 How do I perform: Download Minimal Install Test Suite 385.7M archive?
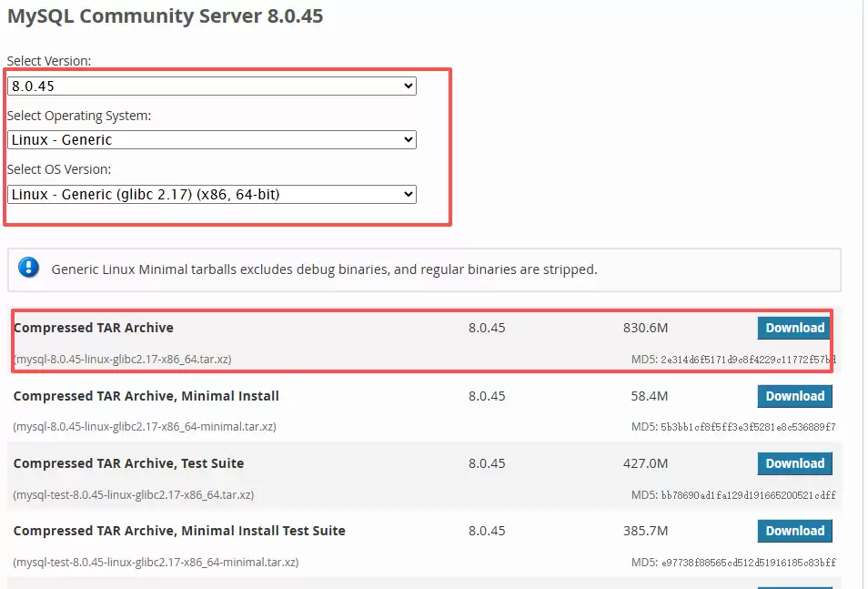[x=794, y=531]
